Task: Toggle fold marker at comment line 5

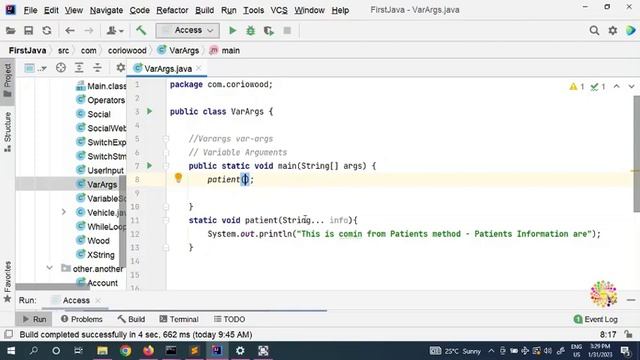Action: (166, 139)
